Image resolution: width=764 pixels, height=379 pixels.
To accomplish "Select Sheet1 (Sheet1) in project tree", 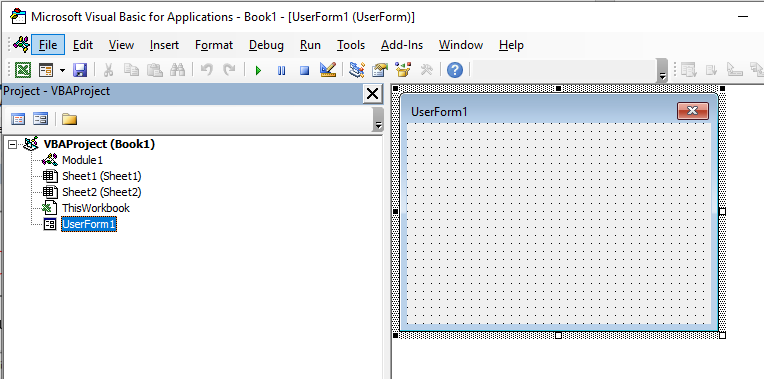I will coord(101,176).
